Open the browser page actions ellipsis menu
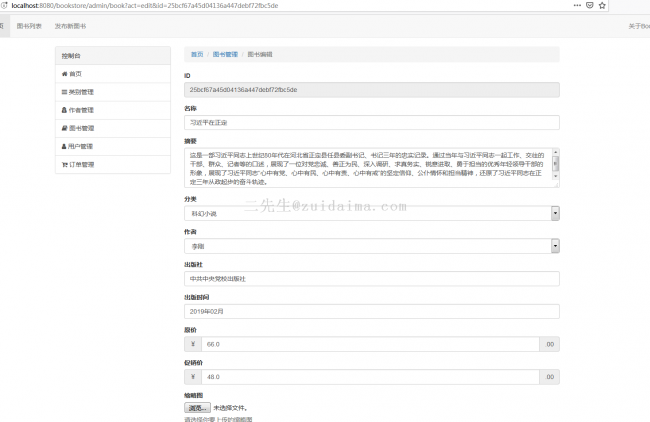 (x=576, y=5)
